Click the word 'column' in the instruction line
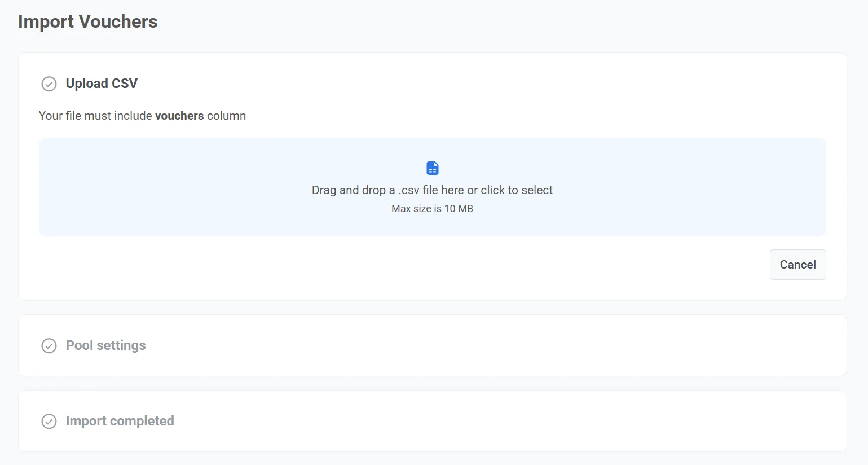This screenshot has width=868, height=465. (x=226, y=116)
